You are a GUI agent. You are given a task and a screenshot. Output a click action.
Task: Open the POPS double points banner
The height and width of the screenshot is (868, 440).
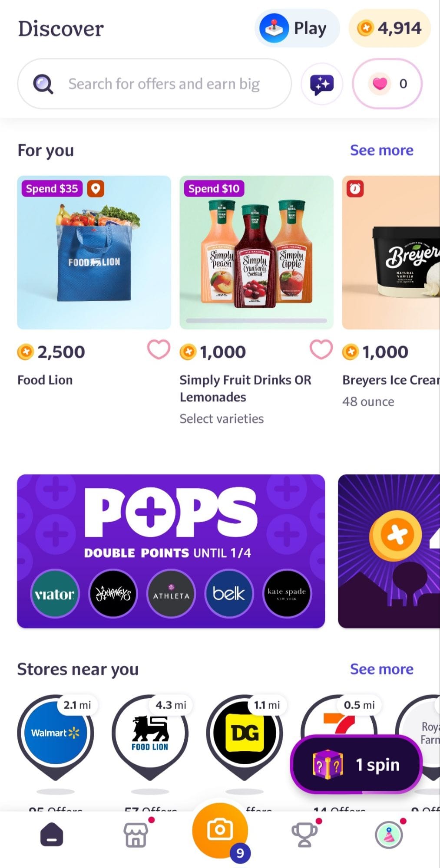pyautogui.click(x=171, y=551)
